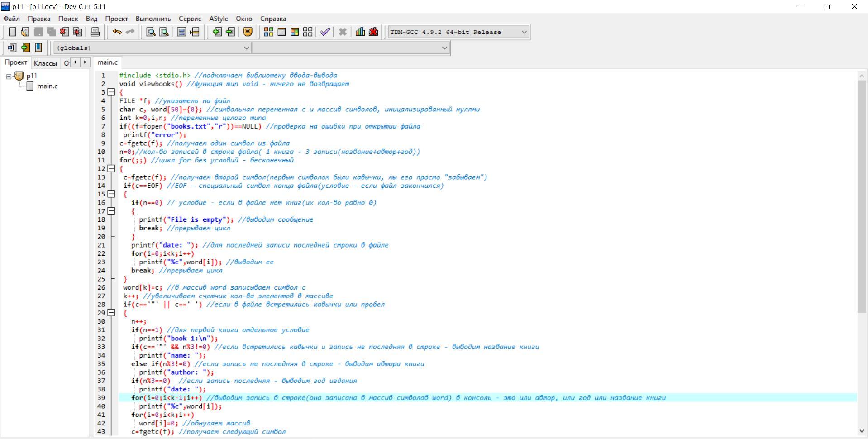The height and width of the screenshot is (439, 868).
Task: Collapse the code fold at line 3
Action: coord(111,92)
